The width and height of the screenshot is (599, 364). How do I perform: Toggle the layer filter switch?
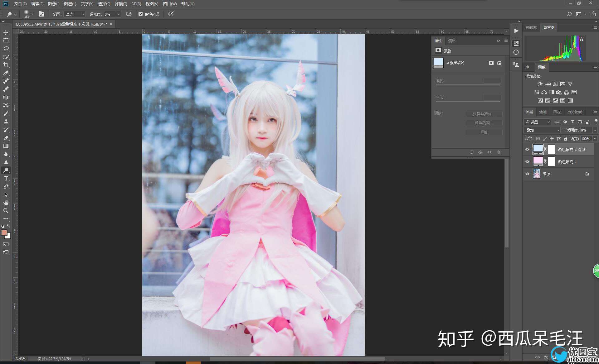596,121
